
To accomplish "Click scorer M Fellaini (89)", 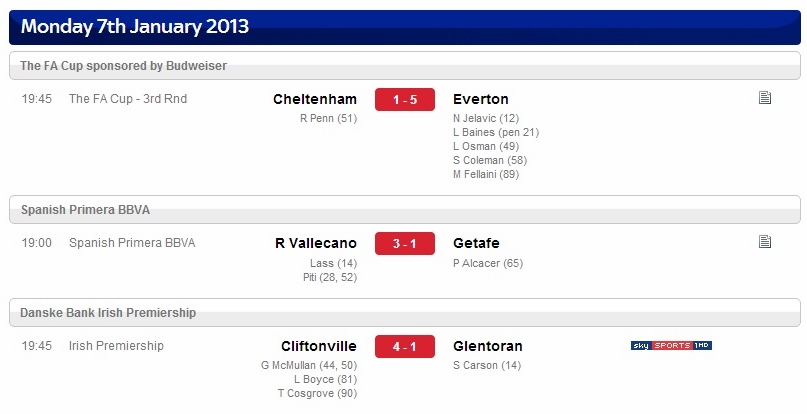I will coord(486,175).
